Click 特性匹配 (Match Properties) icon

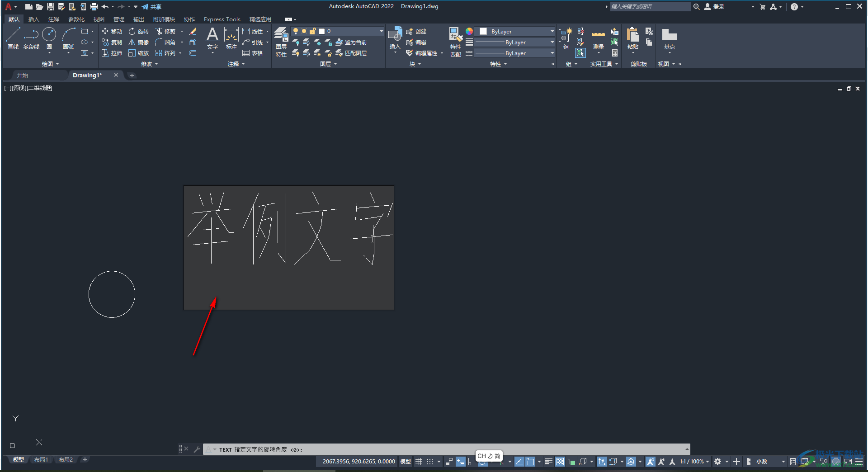point(456,42)
